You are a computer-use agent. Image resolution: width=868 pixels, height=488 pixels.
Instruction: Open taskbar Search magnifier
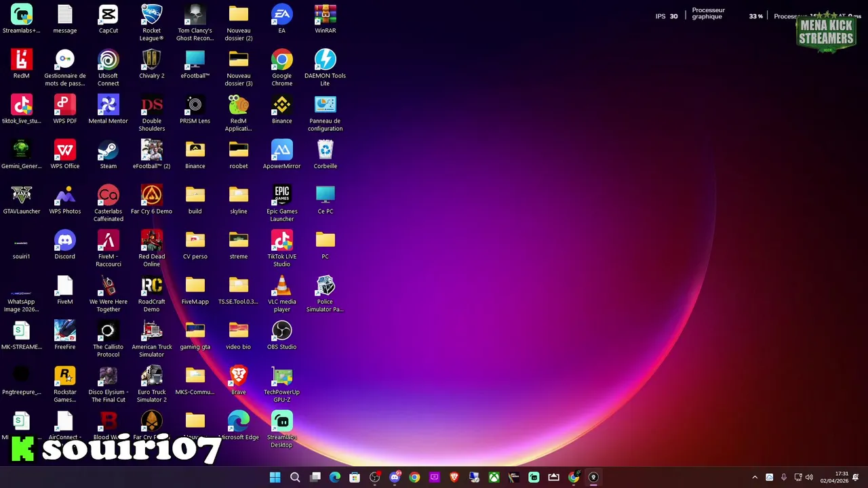pos(295,478)
